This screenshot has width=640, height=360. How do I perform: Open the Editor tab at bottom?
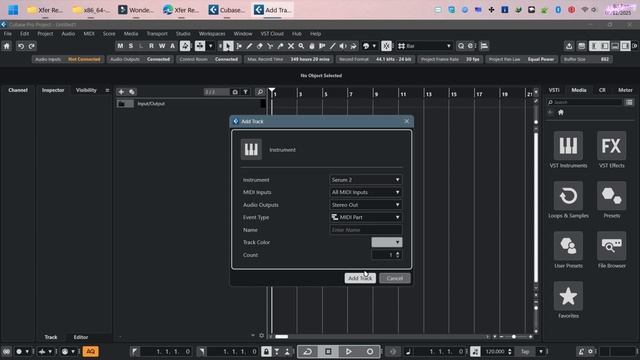tap(80, 337)
